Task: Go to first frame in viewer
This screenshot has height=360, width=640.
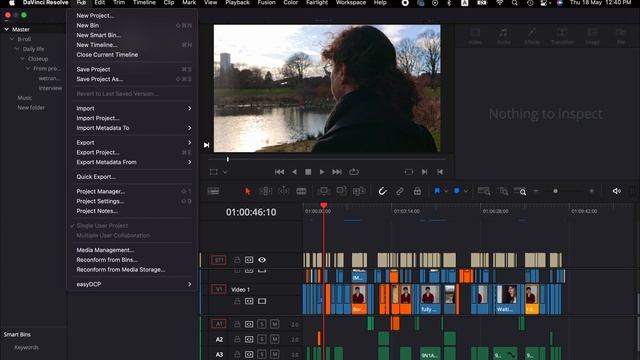Action: pos(280,172)
